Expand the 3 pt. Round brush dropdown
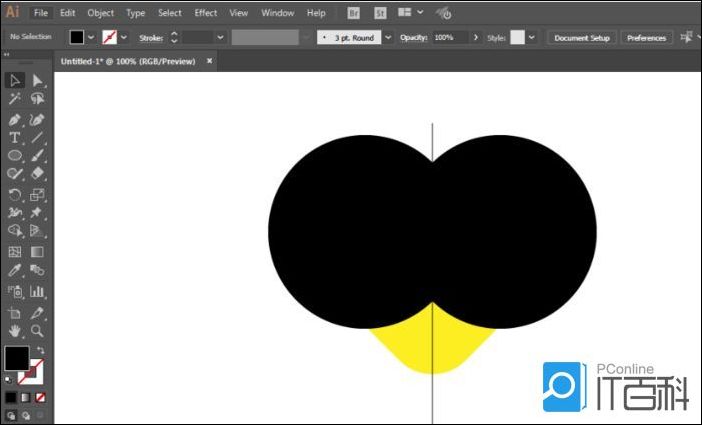The height and width of the screenshot is (425, 702). click(x=388, y=38)
